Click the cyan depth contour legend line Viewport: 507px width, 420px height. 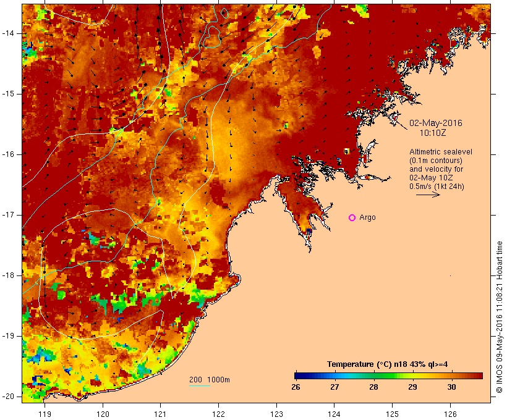pos(200,385)
